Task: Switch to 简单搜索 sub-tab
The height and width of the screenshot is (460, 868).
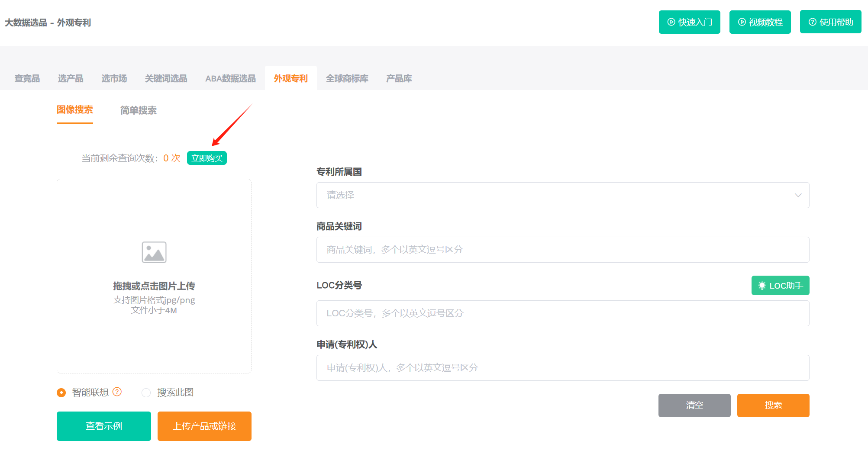Action: [139, 110]
